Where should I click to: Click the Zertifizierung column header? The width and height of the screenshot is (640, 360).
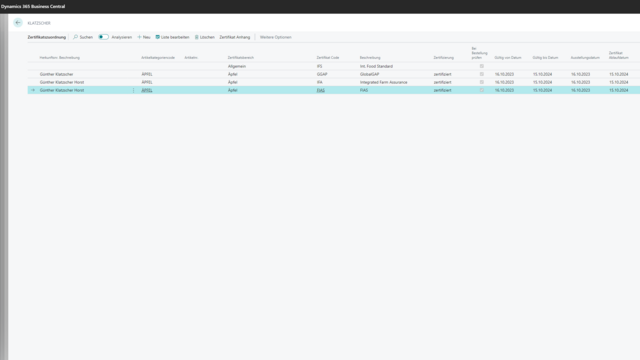pos(444,58)
